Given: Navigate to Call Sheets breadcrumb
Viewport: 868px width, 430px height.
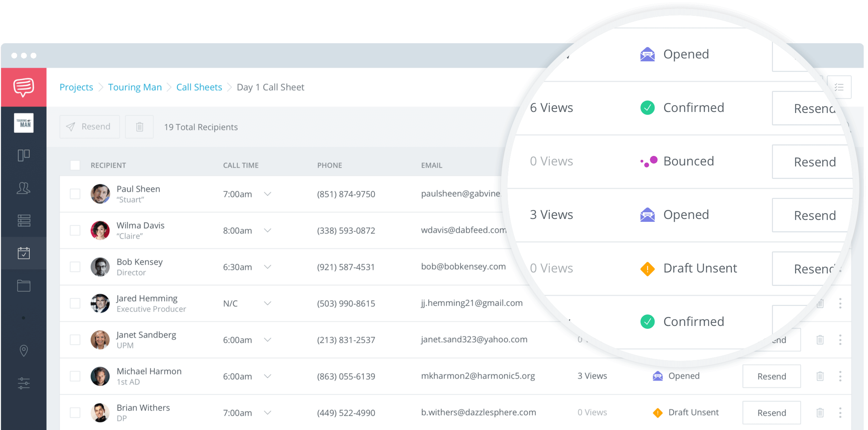Looking at the screenshot, I should tap(199, 87).
